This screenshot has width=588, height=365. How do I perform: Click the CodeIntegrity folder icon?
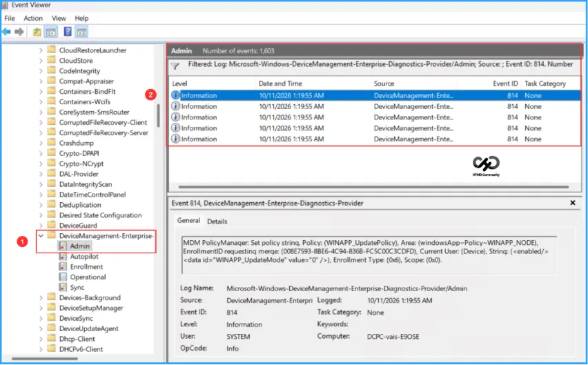52,70
